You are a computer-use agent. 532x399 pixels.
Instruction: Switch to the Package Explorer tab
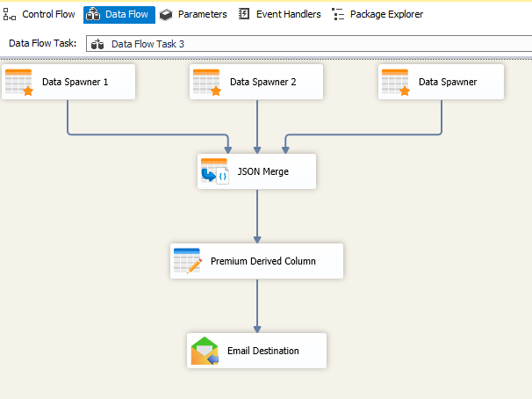(x=377, y=14)
